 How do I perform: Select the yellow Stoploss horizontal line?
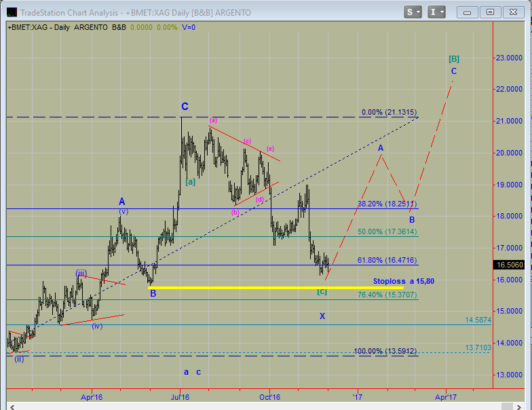point(275,288)
